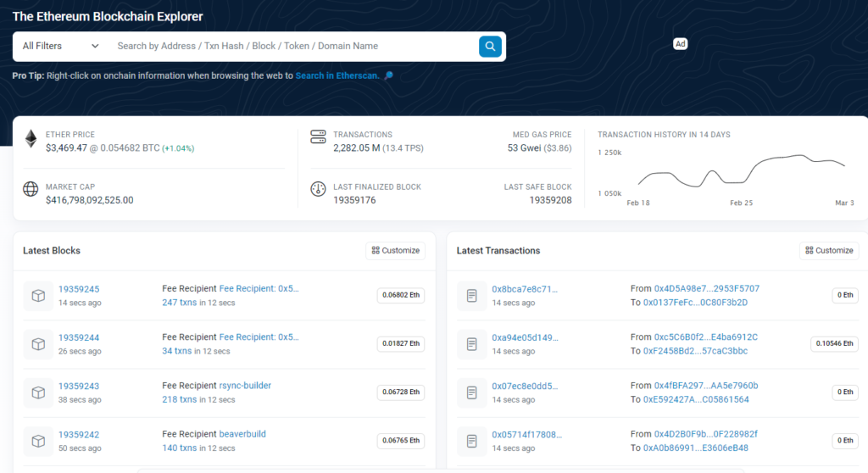This screenshot has width=868, height=473.
Task: Click the 0.01827 Eth reward badge
Action: [401, 343]
